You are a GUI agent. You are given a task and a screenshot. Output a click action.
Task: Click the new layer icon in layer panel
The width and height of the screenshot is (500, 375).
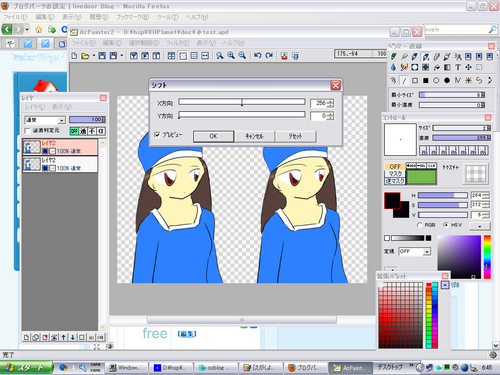[26, 337]
